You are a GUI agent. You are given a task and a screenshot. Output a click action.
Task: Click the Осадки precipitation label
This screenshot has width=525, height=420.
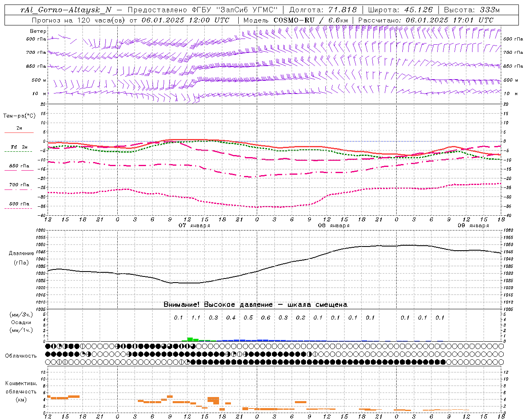pos(21,322)
